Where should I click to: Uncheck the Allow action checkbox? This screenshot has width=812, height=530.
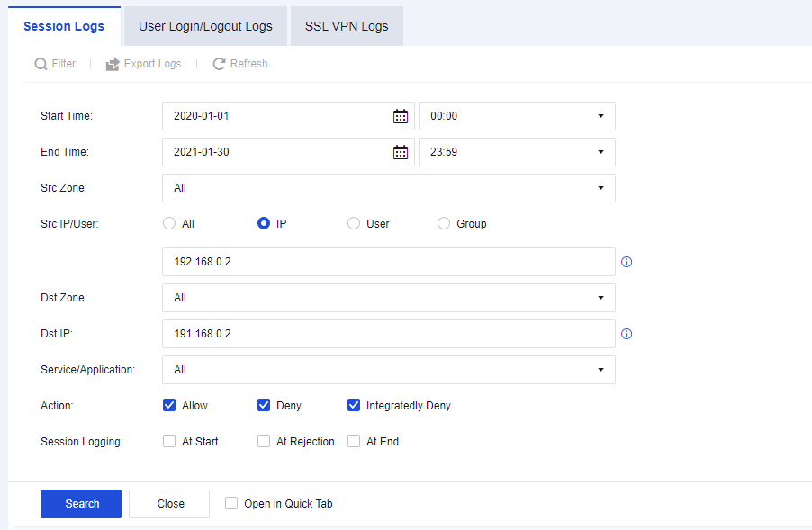tap(169, 405)
